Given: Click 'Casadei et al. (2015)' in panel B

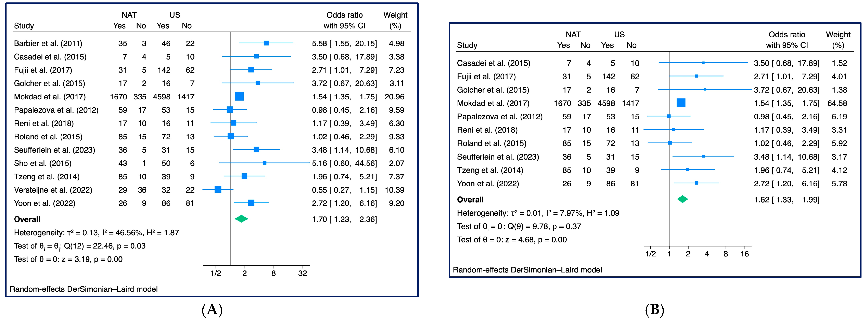Looking at the screenshot, I should (493, 63).
